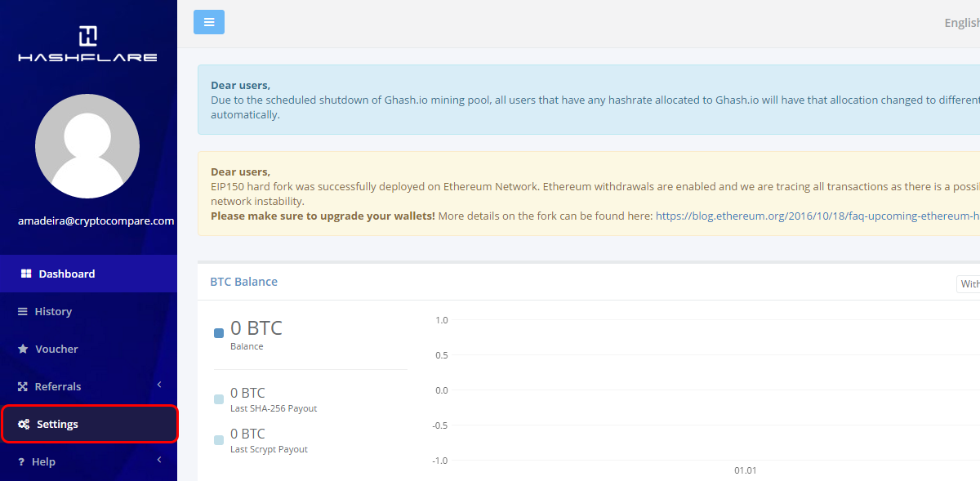The height and width of the screenshot is (481, 980).
Task: Open the blog.ethereum.org hard fork link
Action: click(x=817, y=216)
